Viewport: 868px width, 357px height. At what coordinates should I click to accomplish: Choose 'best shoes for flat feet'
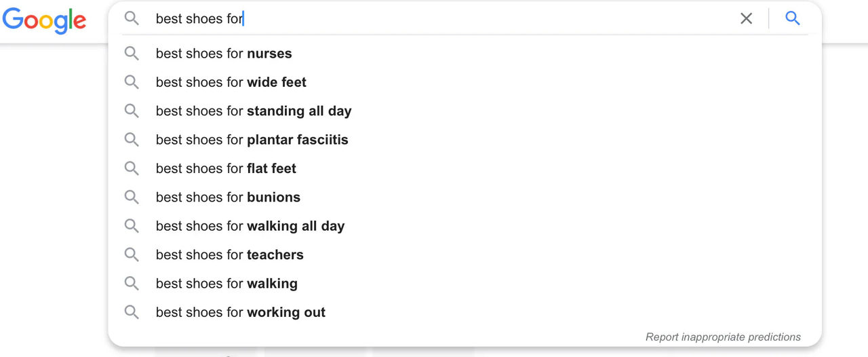tap(226, 168)
